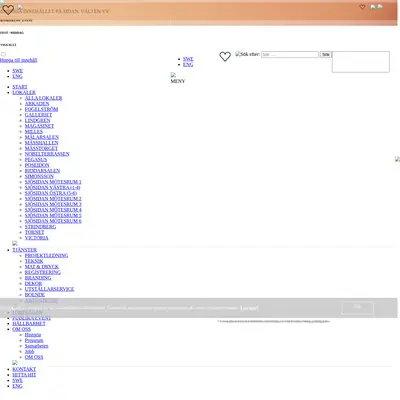Click the large heart icon in the orange banner
The width and height of the screenshot is (400, 400).
(x=8, y=10)
